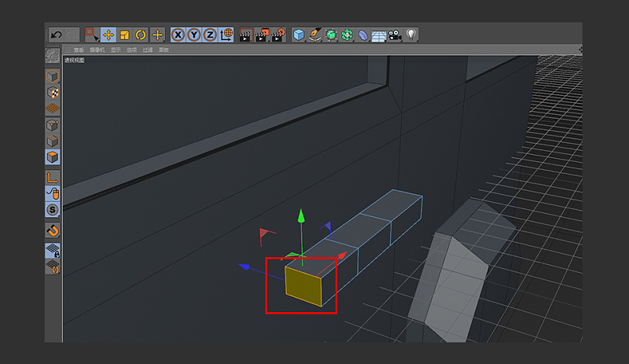Open the recent tools plus icon

157,35
